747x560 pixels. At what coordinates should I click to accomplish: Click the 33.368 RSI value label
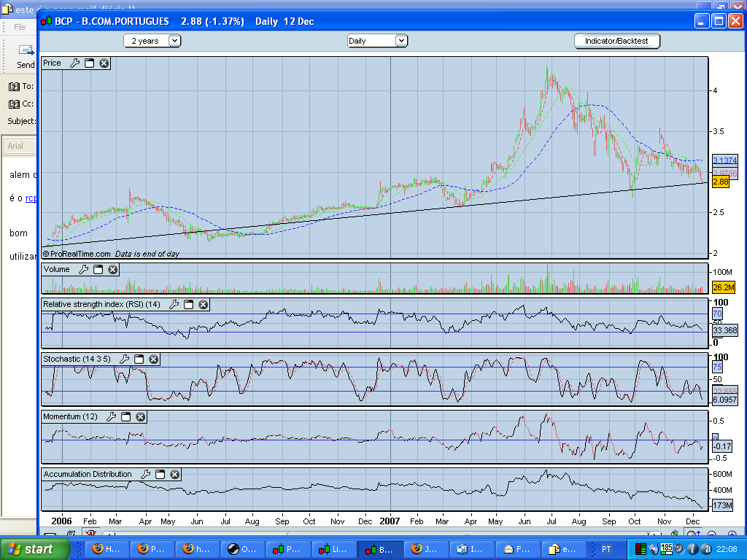(725, 330)
